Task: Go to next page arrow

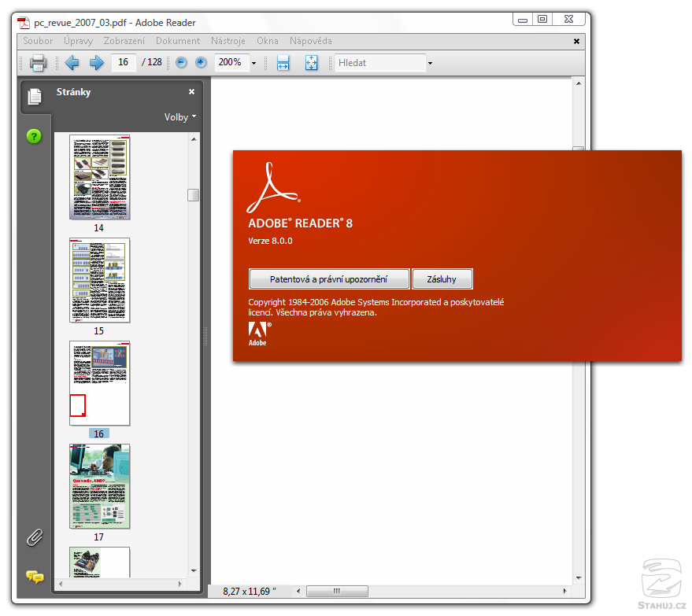Action: [x=97, y=63]
